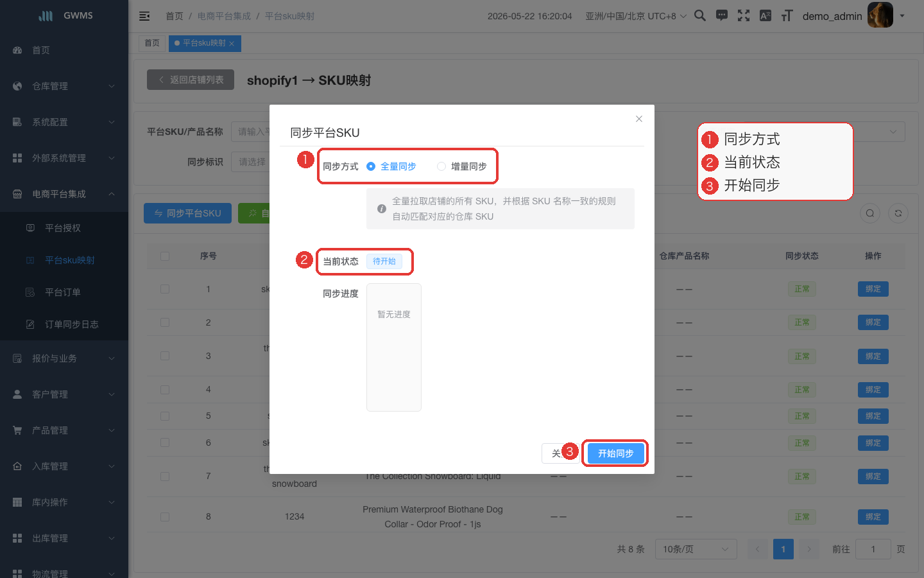Click the 出库管理 sidebar icon
Image resolution: width=924 pixels, height=578 pixels.
(x=17, y=538)
